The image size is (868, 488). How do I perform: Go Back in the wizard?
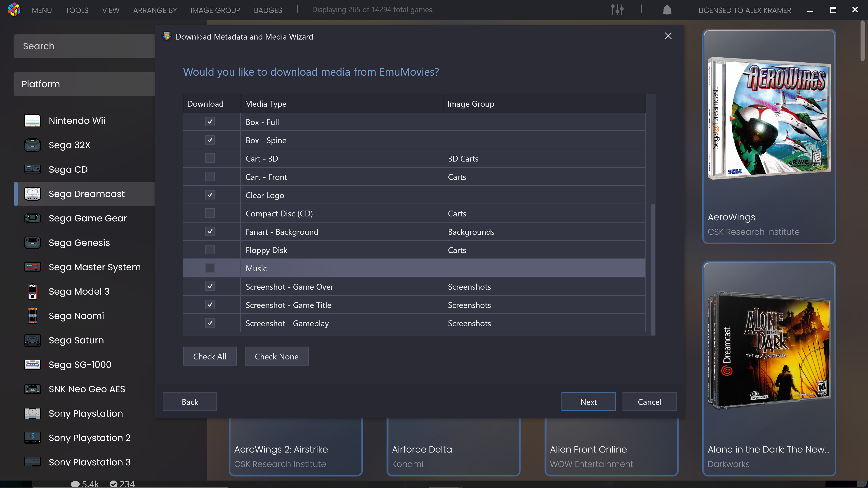coord(190,401)
